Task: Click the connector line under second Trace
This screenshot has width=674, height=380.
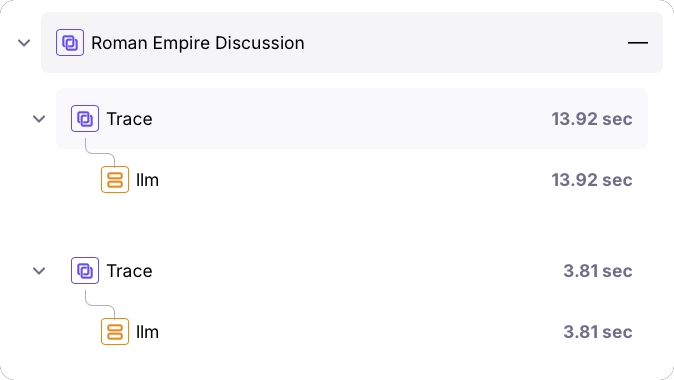Action: [x=100, y=304]
